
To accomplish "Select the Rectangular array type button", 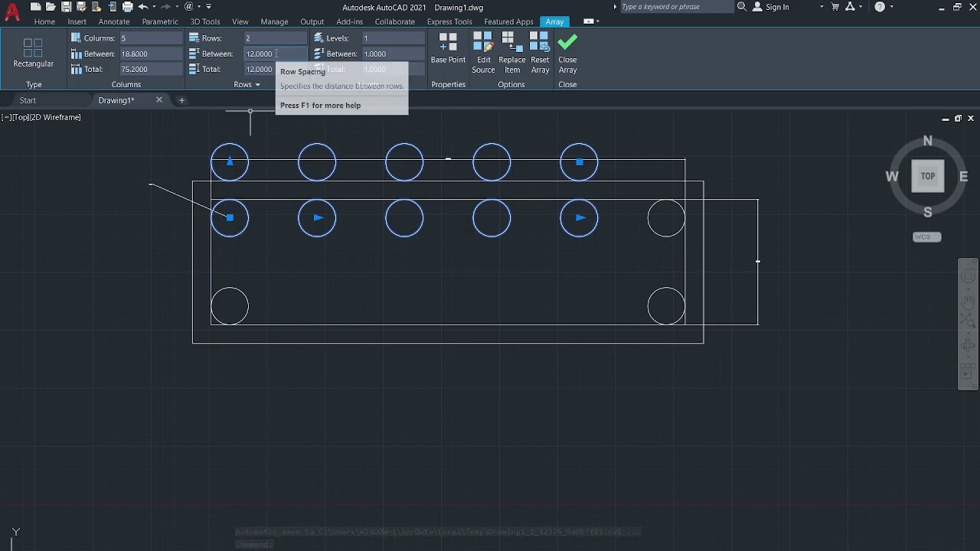I will pyautogui.click(x=33, y=54).
